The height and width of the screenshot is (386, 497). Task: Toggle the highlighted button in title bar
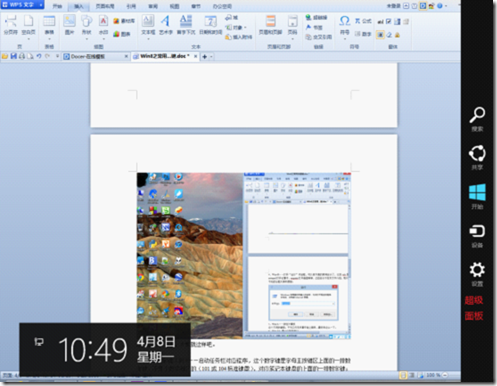tap(423, 6)
